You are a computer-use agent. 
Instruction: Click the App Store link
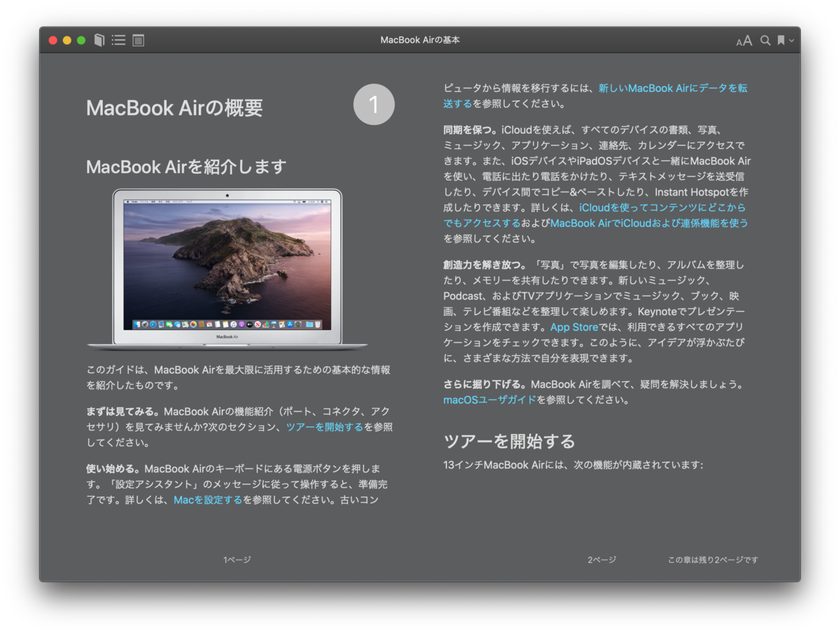(574, 327)
